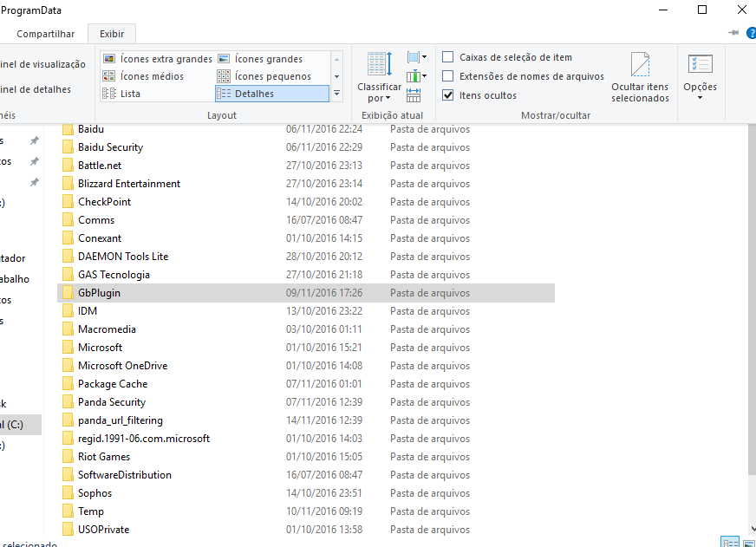Select the IDM folder icon
Viewport: 756px width, 547px height.
point(68,311)
